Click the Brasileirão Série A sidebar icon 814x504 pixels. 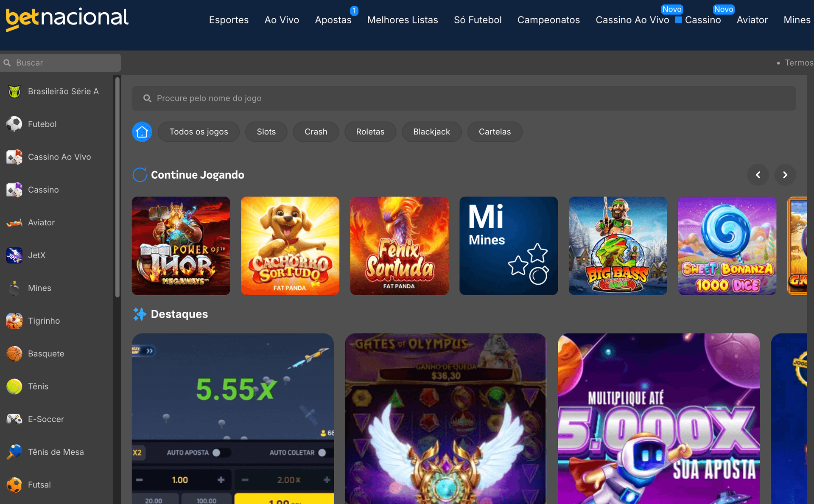click(x=14, y=91)
